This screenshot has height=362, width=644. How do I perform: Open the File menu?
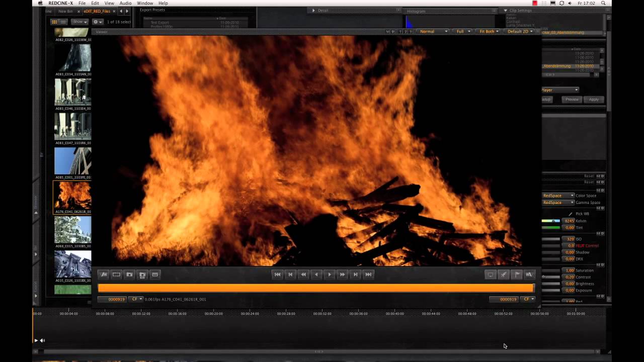point(82,3)
